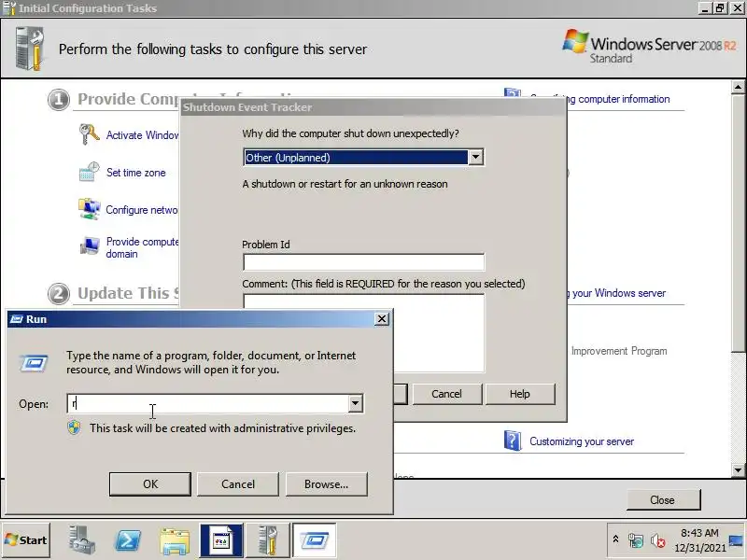Open Windows Explorer folder icon in taskbar
This screenshot has height=560, width=747.
[x=175, y=540]
